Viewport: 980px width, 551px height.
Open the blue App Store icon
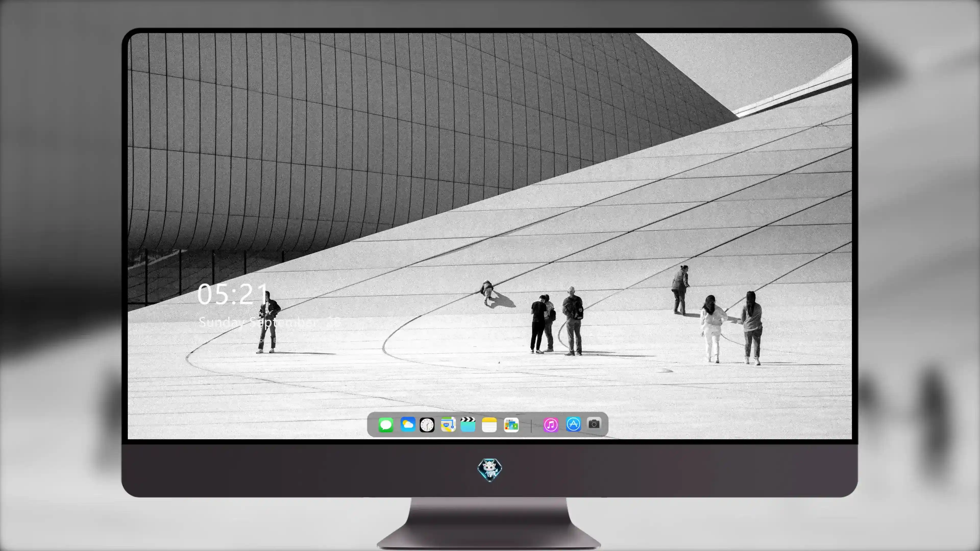(x=573, y=424)
